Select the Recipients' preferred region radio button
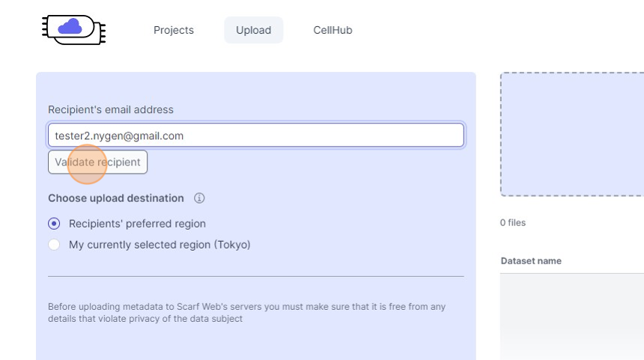 pos(54,224)
